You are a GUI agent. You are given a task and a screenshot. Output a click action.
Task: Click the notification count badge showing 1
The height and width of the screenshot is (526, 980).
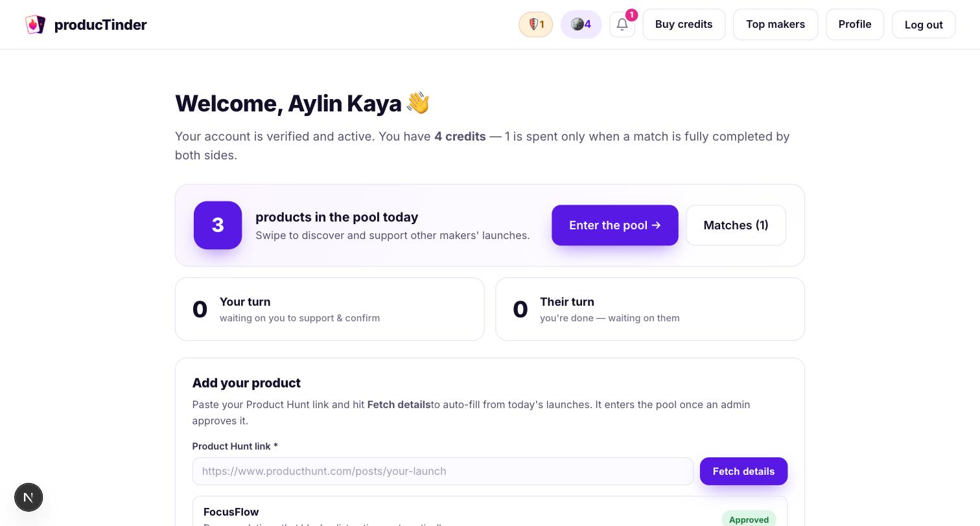coord(631,15)
